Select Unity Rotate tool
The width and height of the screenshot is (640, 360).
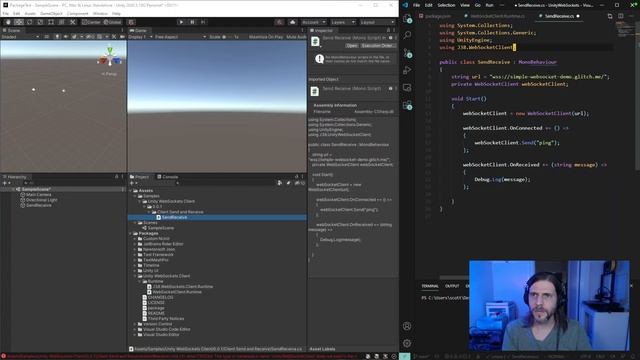pos(29,22)
